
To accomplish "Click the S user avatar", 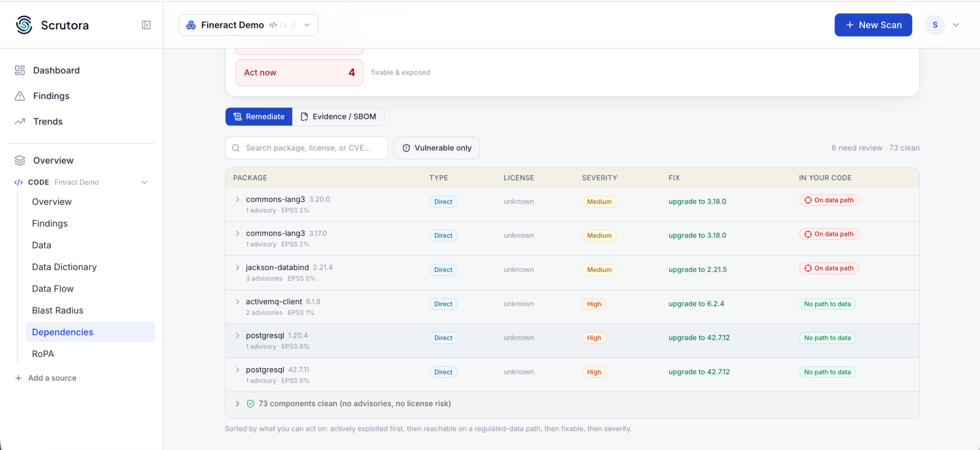I will pyautogui.click(x=935, y=25).
